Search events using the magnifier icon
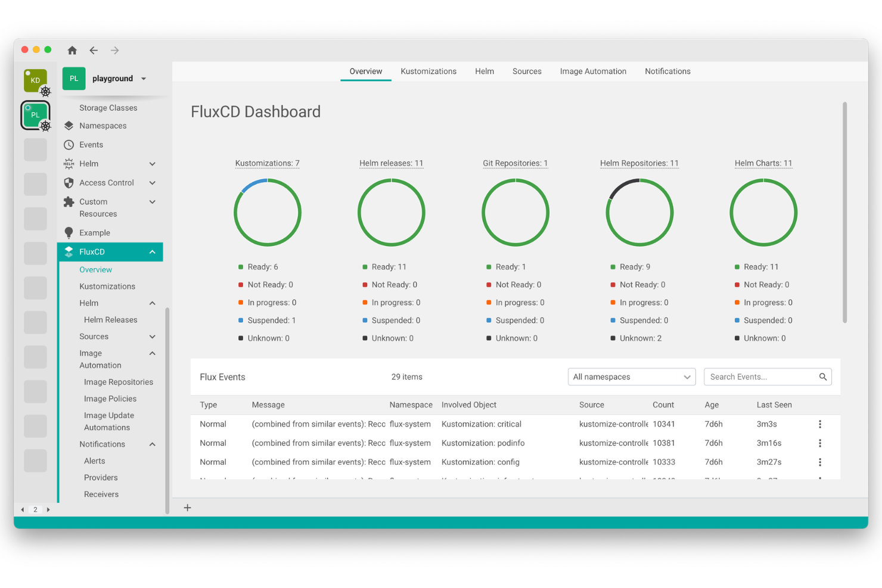 (x=823, y=377)
